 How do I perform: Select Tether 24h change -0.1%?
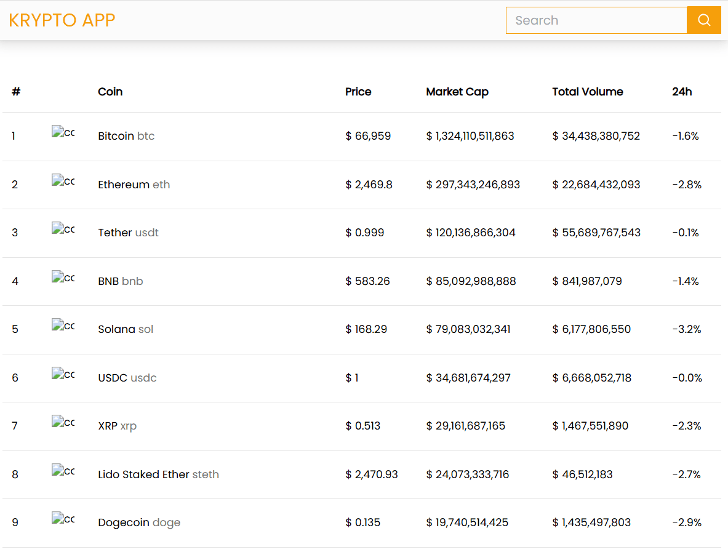(x=686, y=233)
